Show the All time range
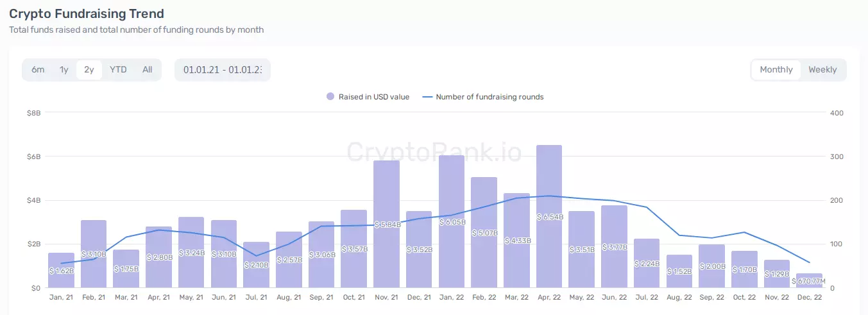This screenshot has width=868, height=315. pyautogui.click(x=148, y=70)
